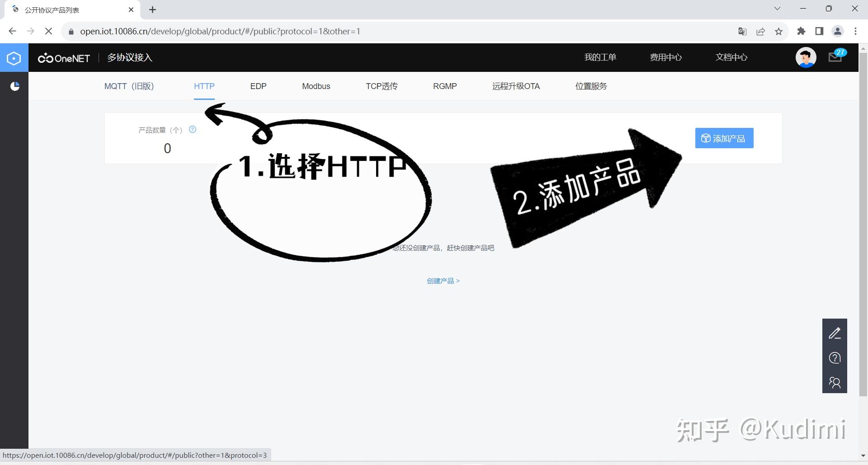Switch to the Modbus tab

(316, 86)
